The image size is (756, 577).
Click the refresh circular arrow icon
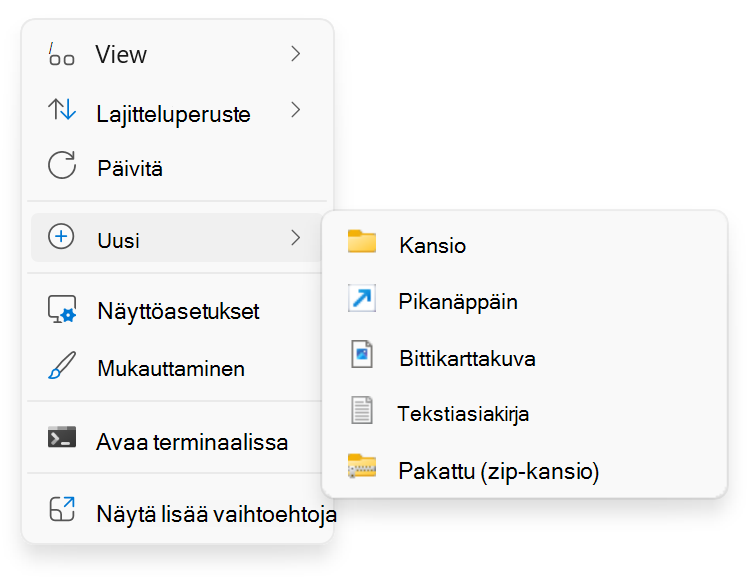(x=62, y=165)
